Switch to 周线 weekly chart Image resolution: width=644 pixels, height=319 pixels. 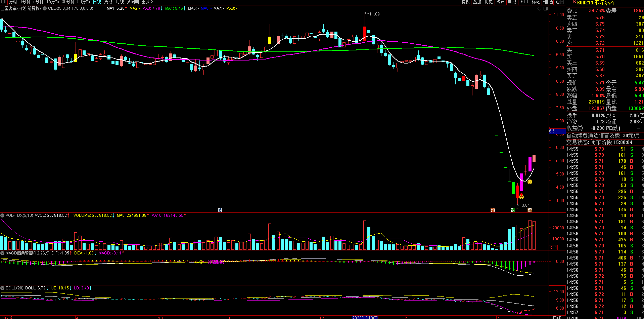click(108, 2)
